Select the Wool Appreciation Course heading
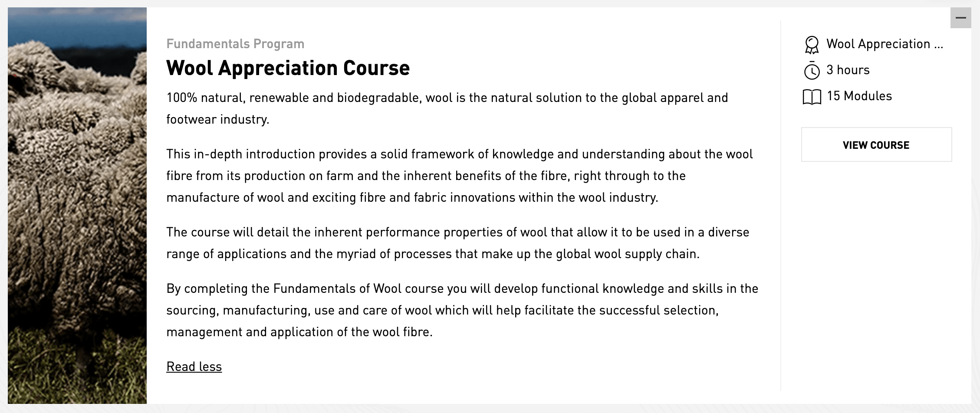980x413 pixels. [288, 68]
